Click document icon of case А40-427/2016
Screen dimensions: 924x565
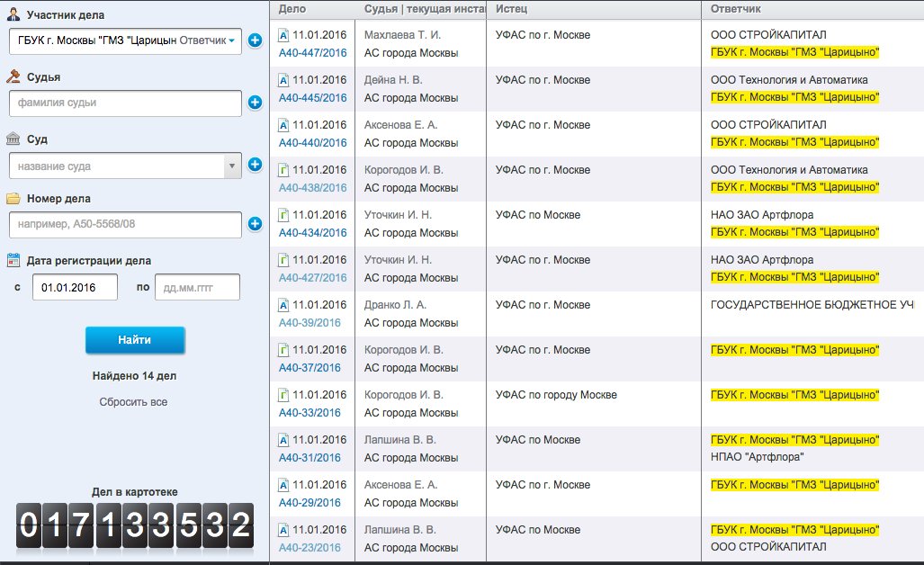click(x=283, y=260)
